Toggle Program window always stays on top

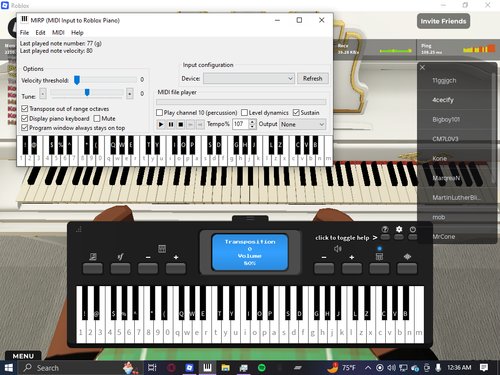point(24,128)
